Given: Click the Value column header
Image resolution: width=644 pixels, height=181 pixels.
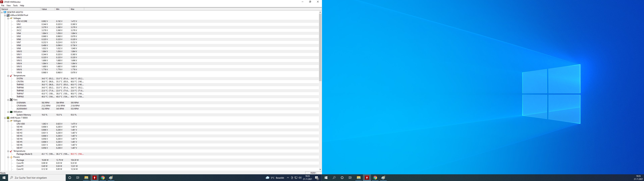Looking at the screenshot, I should (47, 9).
